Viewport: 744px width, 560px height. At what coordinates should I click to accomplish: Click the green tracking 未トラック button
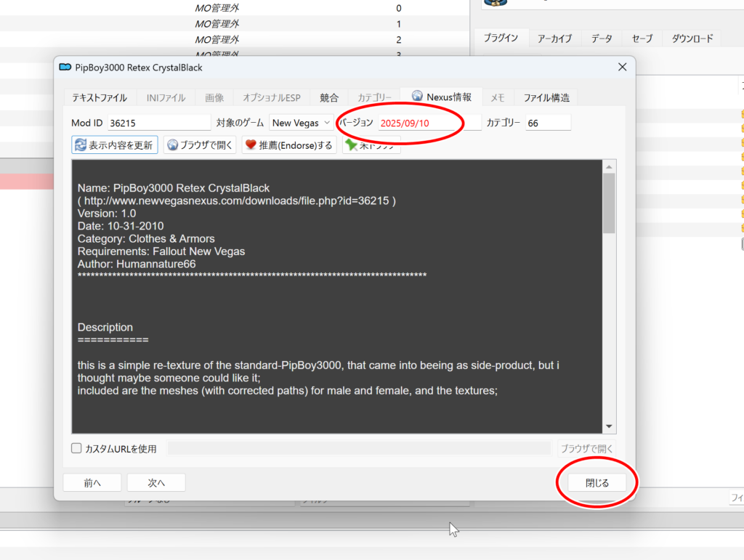[371, 145]
